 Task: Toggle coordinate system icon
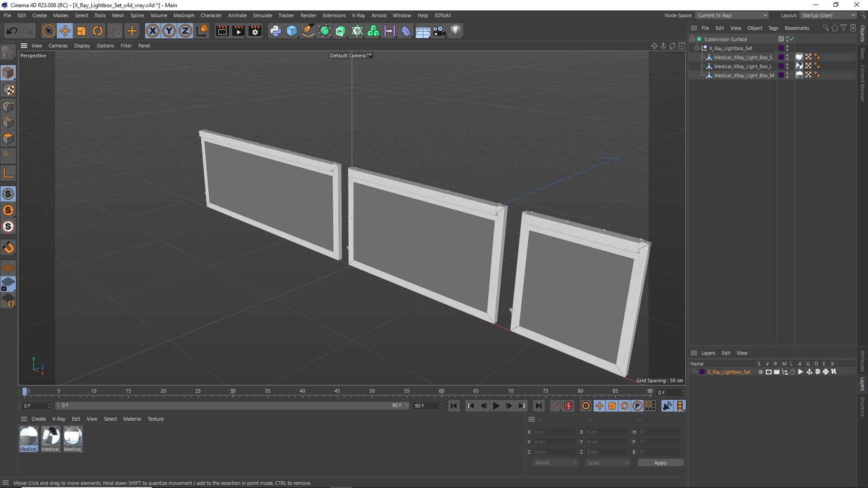[x=203, y=31]
